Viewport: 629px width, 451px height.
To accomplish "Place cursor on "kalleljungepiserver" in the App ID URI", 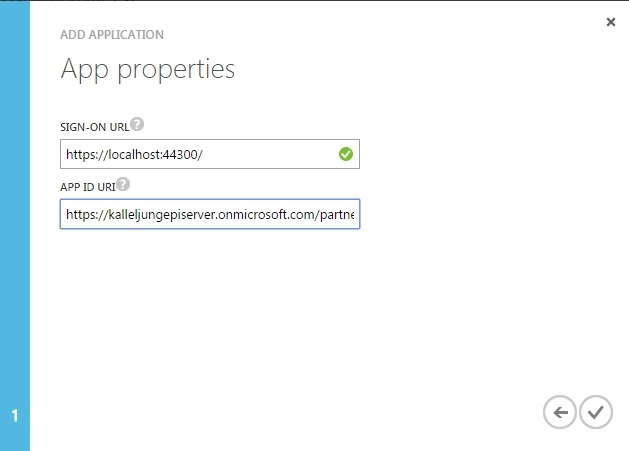I will pos(162,215).
